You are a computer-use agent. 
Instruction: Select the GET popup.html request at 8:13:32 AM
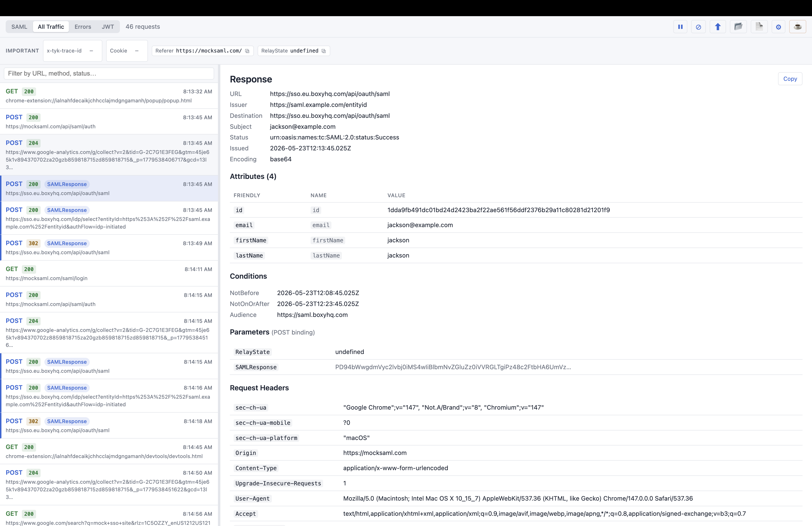pyautogui.click(x=109, y=96)
